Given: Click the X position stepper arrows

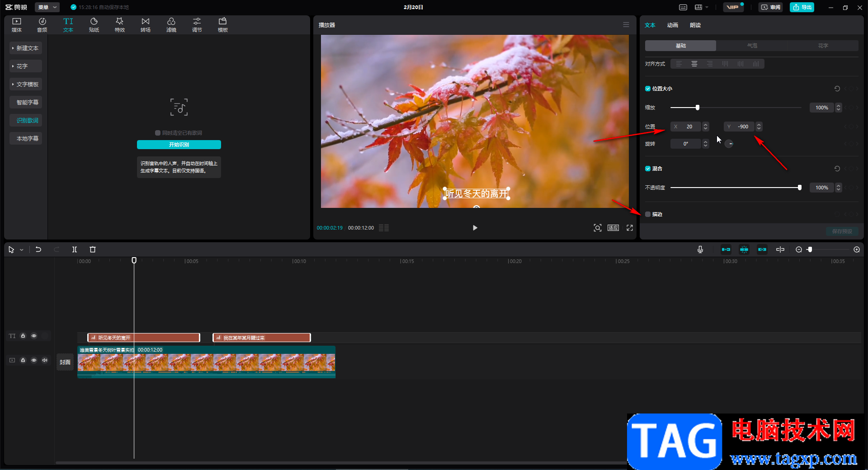Looking at the screenshot, I should (x=706, y=127).
